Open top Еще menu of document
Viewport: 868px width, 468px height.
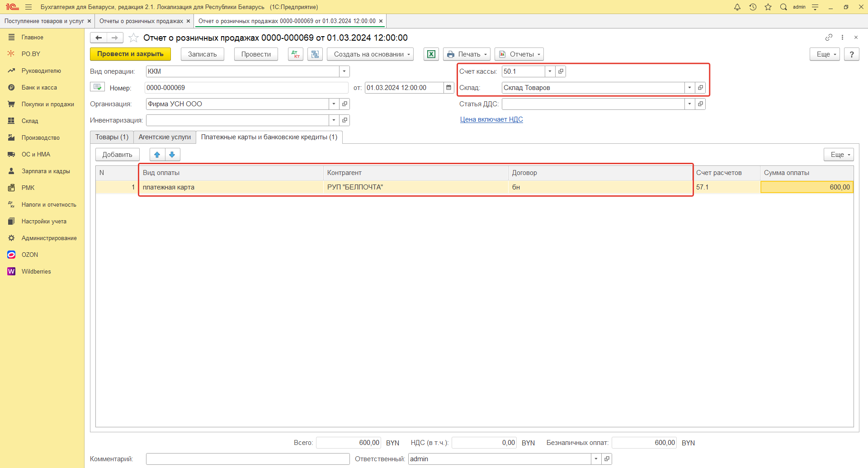825,54
